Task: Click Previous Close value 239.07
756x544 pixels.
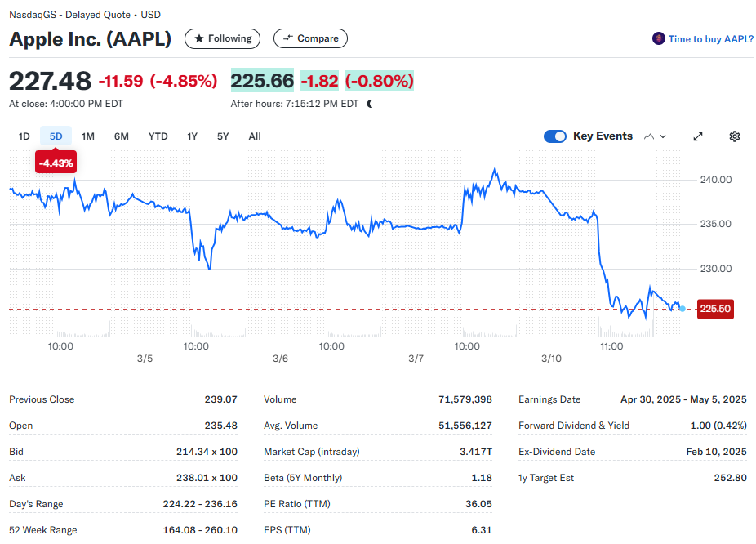Action: [x=220, y=399]
